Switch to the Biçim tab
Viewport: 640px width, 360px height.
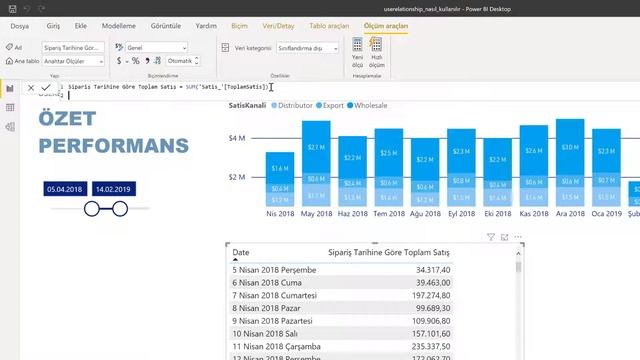pyautogui.click(x=240, y=26)
